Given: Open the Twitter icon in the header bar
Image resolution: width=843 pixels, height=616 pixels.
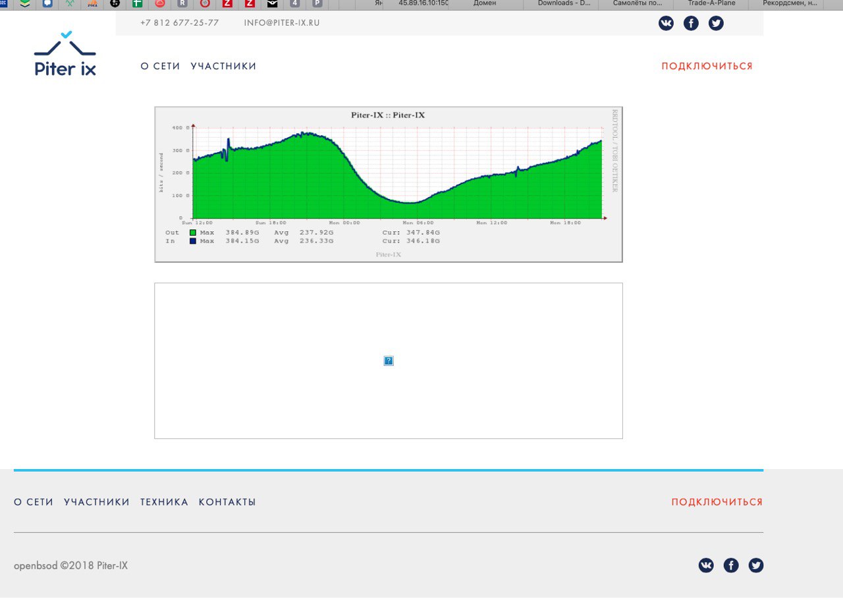Looking at the screenshot, I should coord(716,23).
